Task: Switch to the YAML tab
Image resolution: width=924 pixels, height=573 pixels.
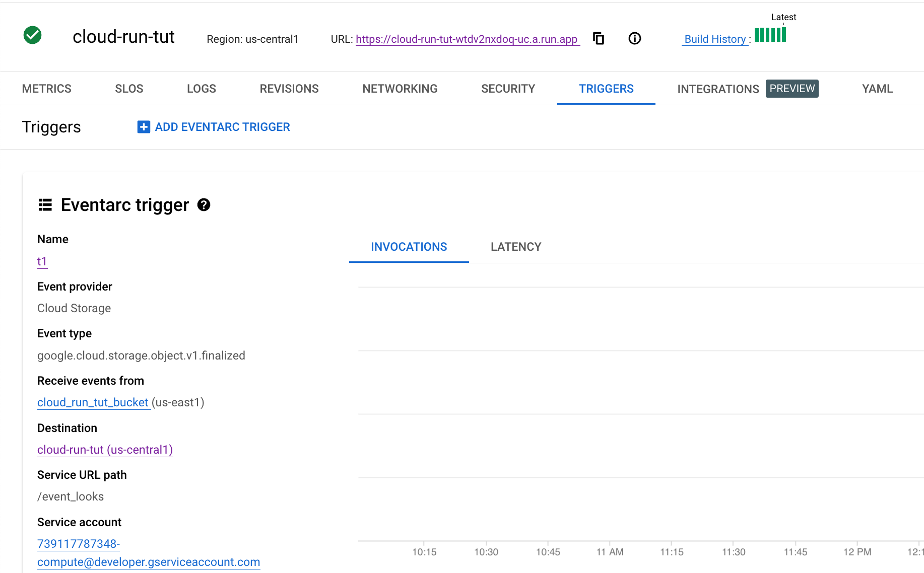Action: pos(877,89)
